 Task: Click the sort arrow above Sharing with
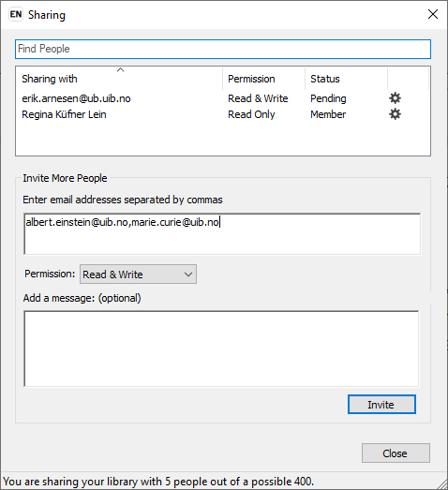120,70
